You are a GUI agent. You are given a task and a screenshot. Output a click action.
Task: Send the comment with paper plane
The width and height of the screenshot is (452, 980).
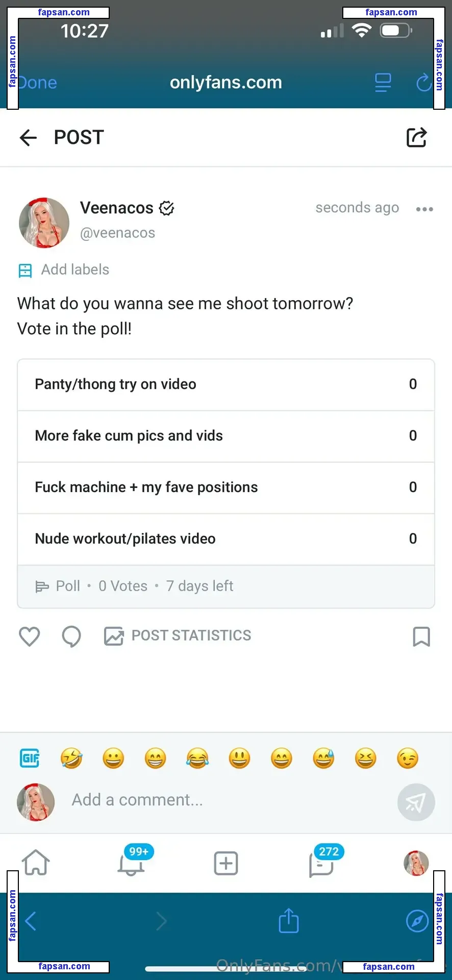[416, 802]
